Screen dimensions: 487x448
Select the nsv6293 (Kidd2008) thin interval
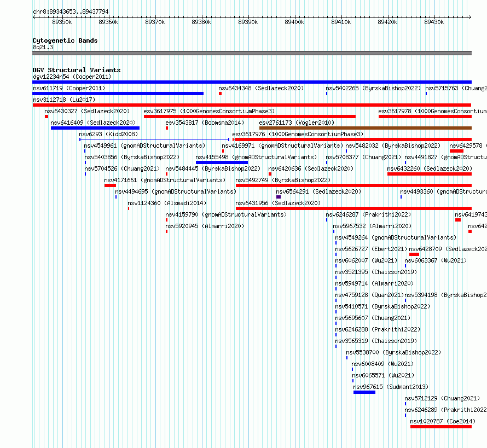tap(154, 139)
